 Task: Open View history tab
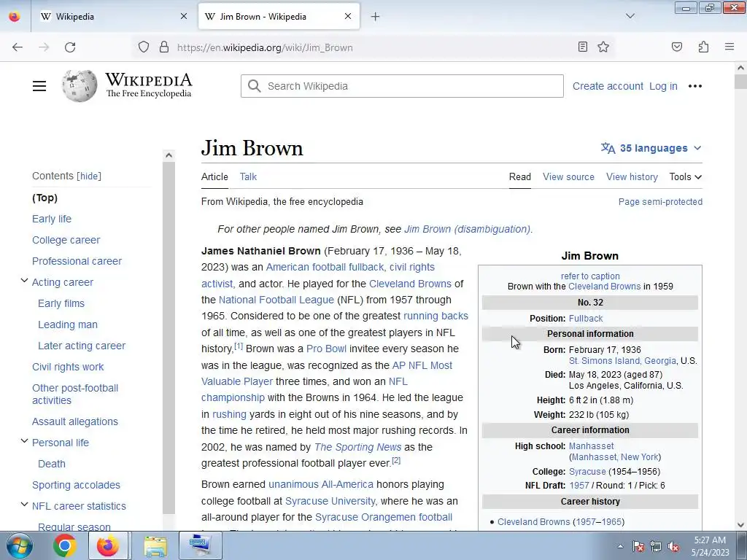pyautogui.click(x=632, y=176)
